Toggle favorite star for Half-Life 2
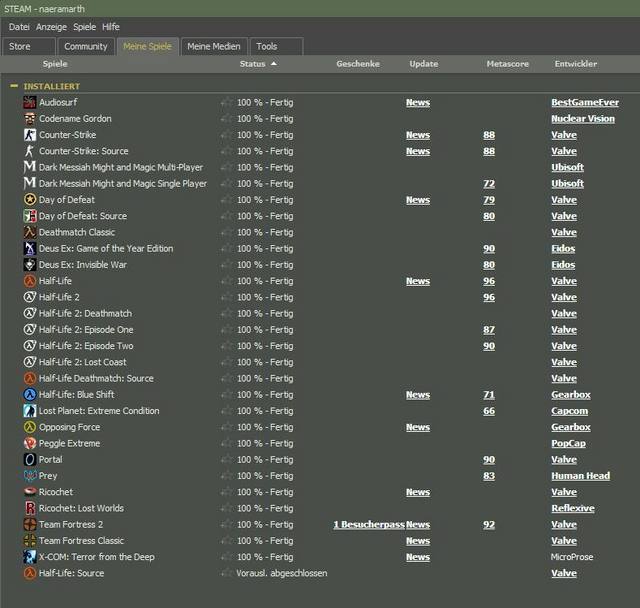640x608 pixels. [227, 297]
